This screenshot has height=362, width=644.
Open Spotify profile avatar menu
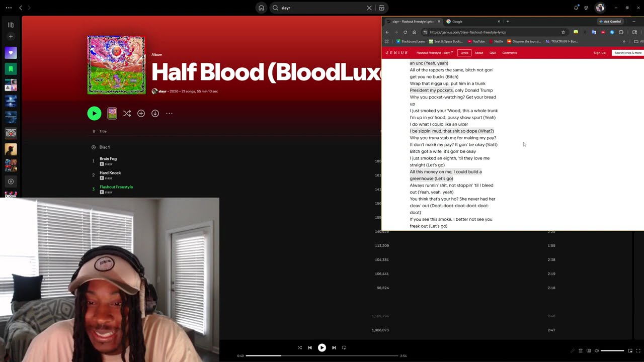[x=600, y=8]
